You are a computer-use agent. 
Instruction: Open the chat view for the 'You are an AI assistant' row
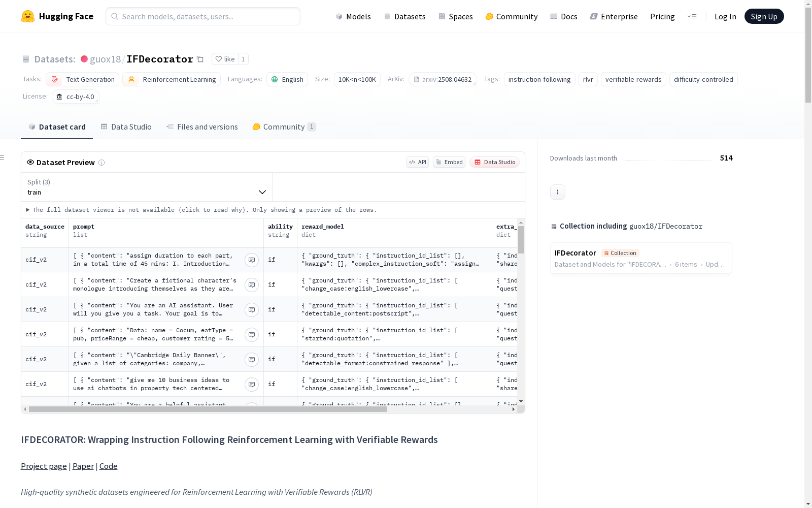click(x=252, y=310)
